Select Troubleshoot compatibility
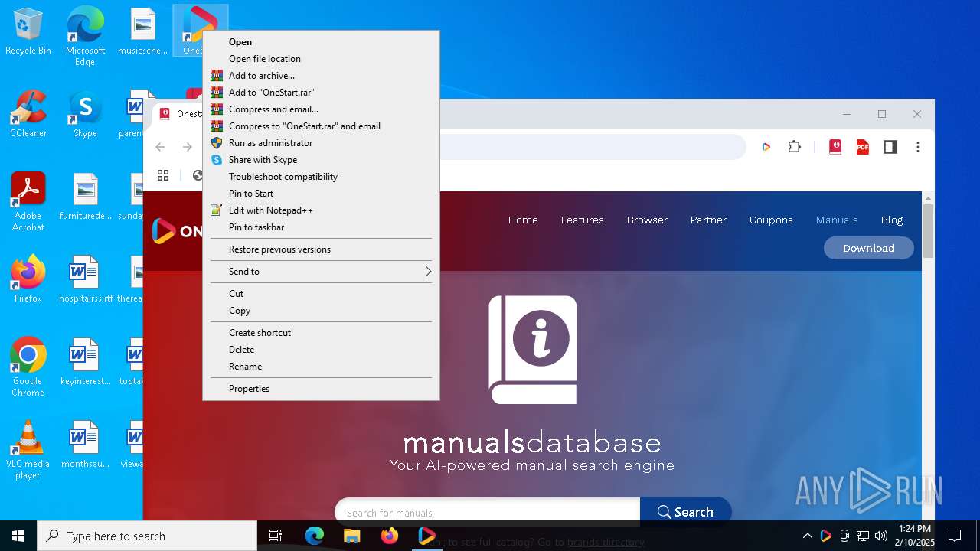 (321, 177)
